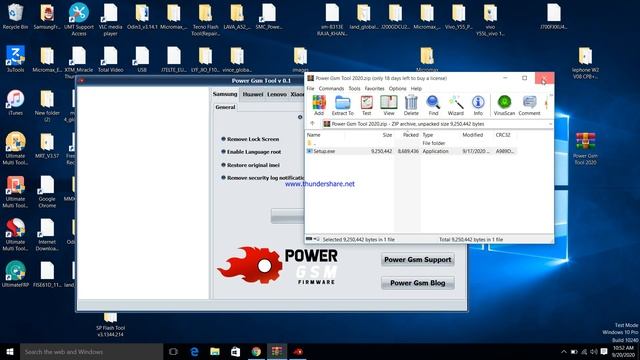Select Remove security log notification radio option
Viewport: 640px width, 360px height.
(x=223, y=178)
